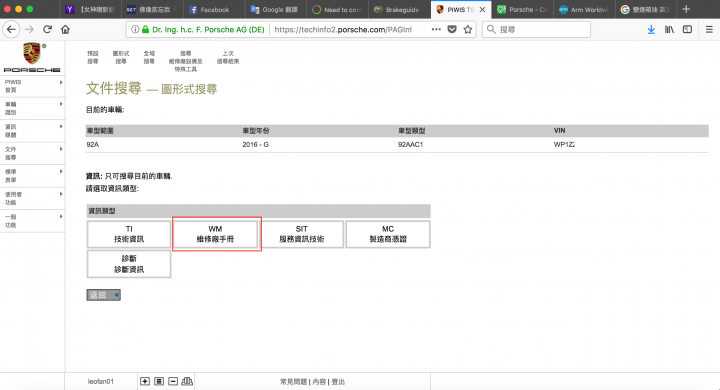Expand 使用者功能 sidebar menu
Image resolution: width=720 pixels, height=390 pixels.
[32, 198]
